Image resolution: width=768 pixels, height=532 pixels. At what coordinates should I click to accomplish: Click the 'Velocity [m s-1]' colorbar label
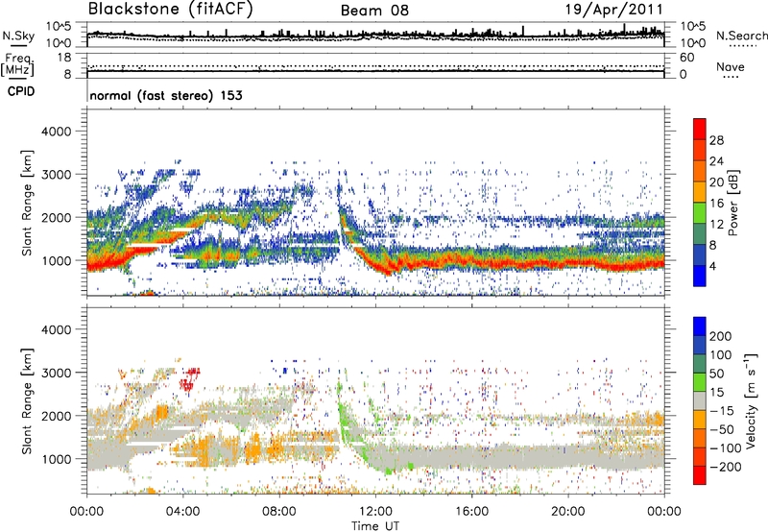click(751, 400)
